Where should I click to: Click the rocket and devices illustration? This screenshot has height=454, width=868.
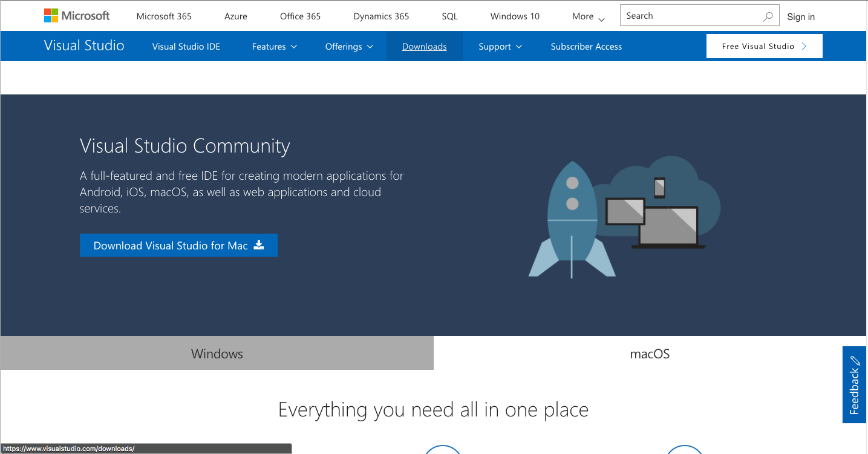[x=624, y=217]
